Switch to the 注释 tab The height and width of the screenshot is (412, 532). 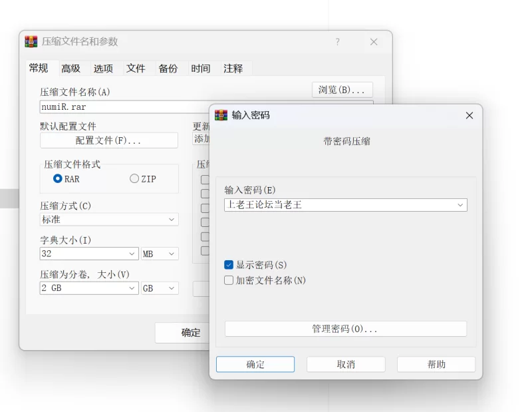point(233,69)
